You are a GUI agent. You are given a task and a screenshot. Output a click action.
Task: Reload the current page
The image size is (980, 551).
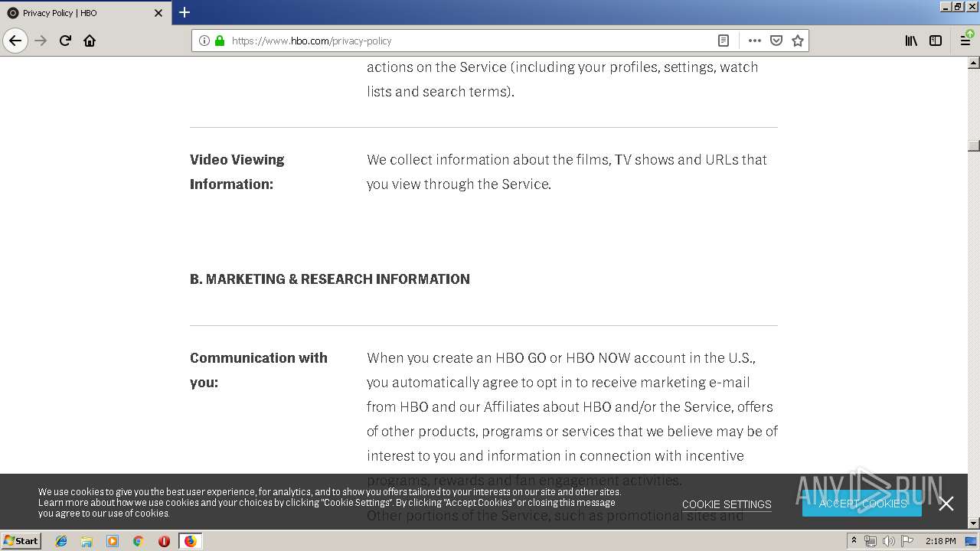65,41
